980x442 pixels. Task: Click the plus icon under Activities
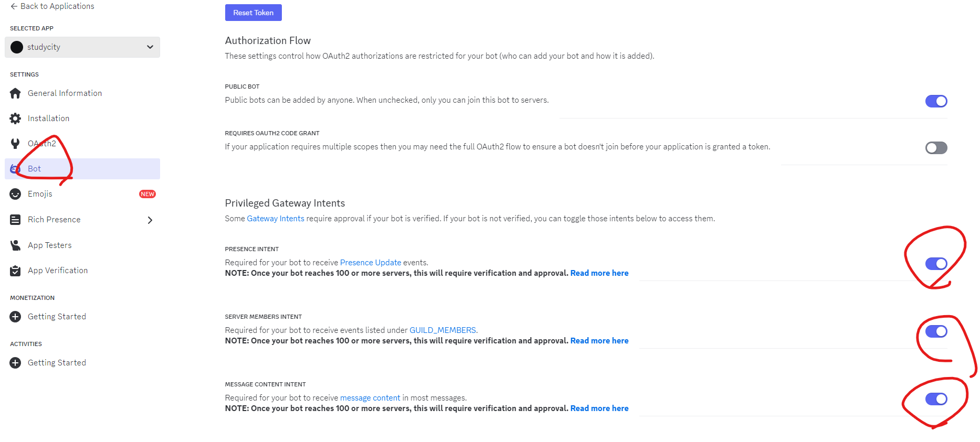point(15,363)
